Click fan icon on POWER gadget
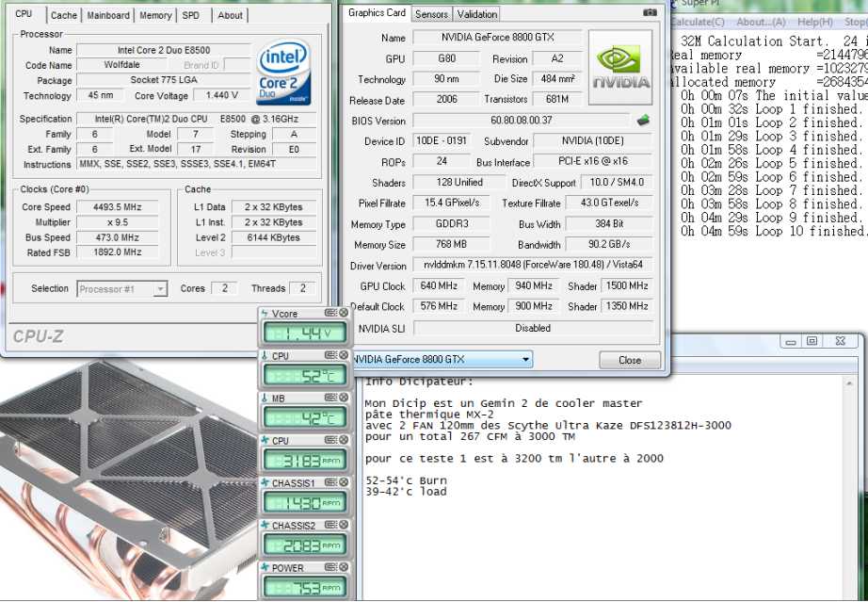 click(x=265, y=568)
